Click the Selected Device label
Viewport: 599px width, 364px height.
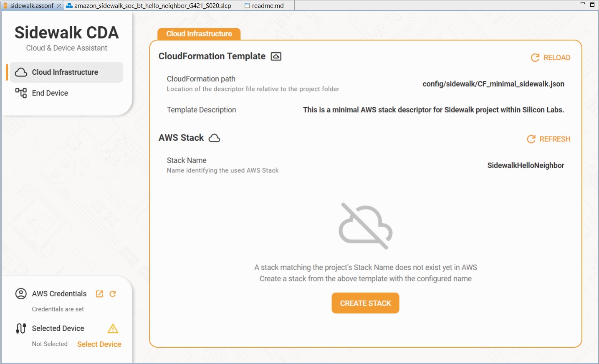58,329
